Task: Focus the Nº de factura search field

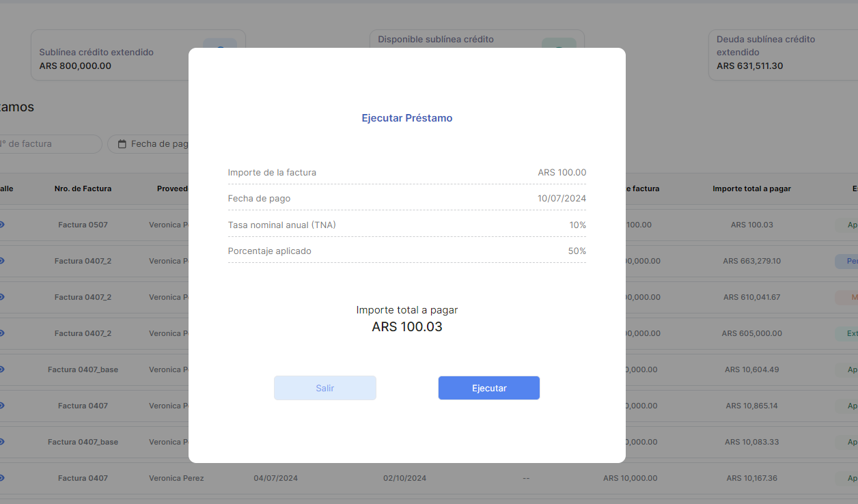Action: [x=48, y=144]
